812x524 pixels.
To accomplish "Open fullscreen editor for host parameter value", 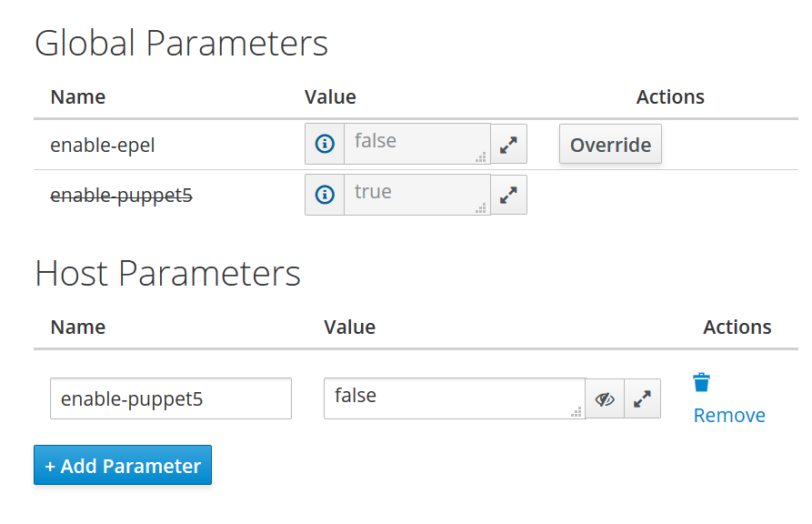I will click(x=643, y=398).
